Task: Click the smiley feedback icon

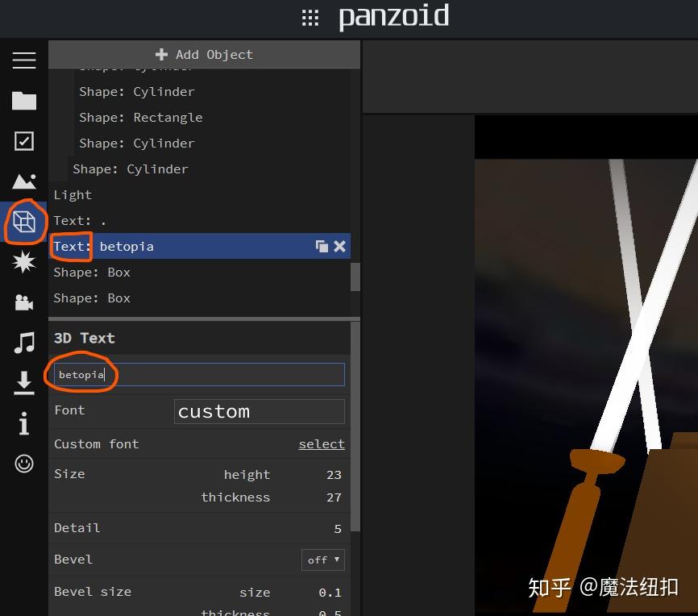Action: pyautogui.click(x=24, y=463)
